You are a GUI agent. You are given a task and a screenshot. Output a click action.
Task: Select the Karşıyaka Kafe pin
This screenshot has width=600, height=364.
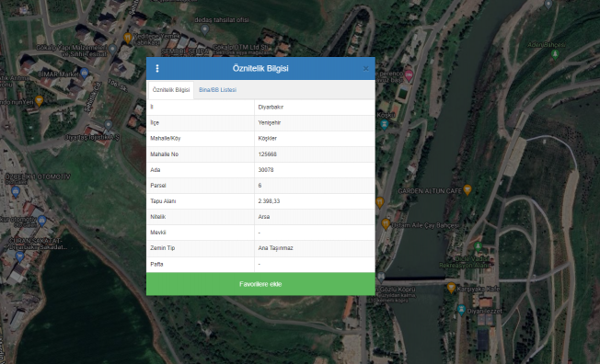pos(451,288)
